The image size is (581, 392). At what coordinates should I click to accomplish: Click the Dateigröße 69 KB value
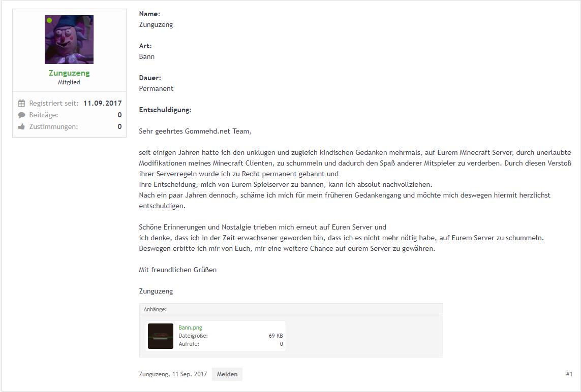pos(276,336)
